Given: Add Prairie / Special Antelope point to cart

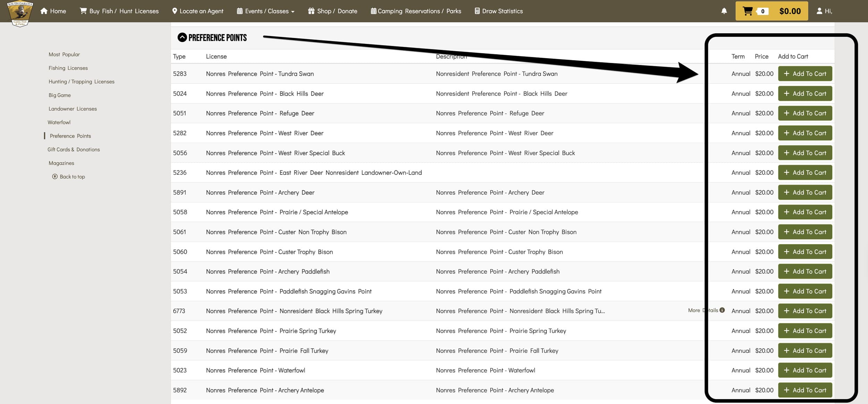Looking at the screenshot, I should pos(805,212).
